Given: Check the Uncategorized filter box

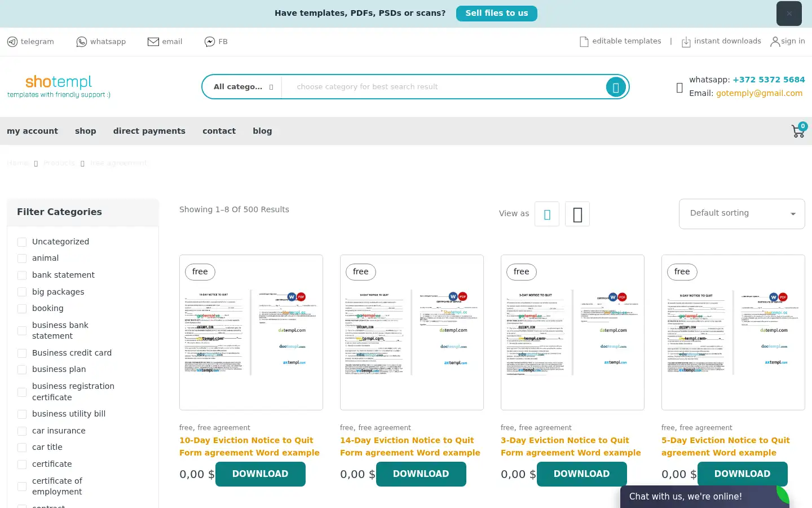Looking at the screenshot, I should [x=22, y=242].
